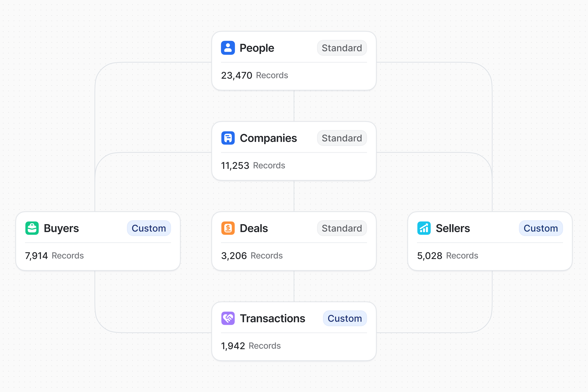Screen dimensions: 588x392
Task: Select the 23,470 Records count
Action: coord(254,75)
